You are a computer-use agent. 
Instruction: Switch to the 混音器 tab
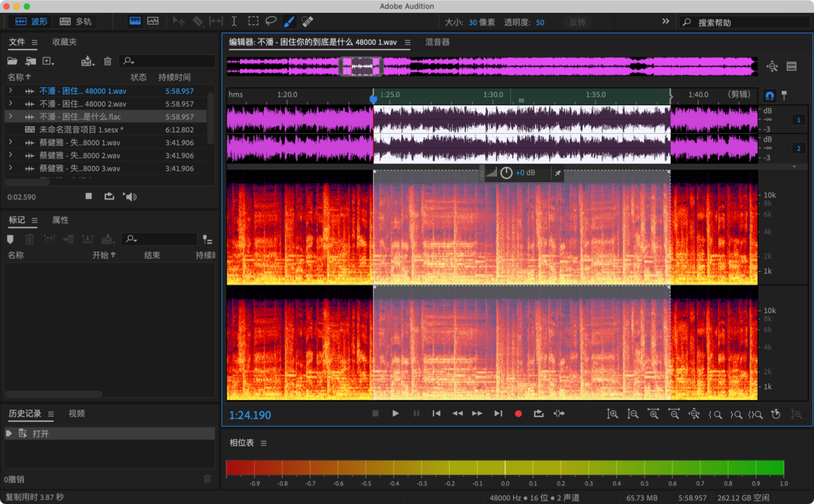(438, 42)
